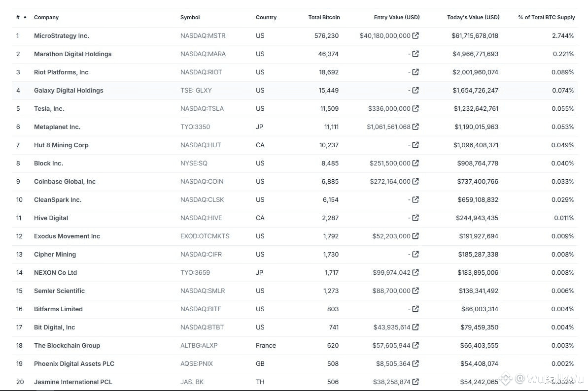Open external link icon for The Blockchain Group
Viewport: 588px width, 391px height.
[x=415, y=345]
